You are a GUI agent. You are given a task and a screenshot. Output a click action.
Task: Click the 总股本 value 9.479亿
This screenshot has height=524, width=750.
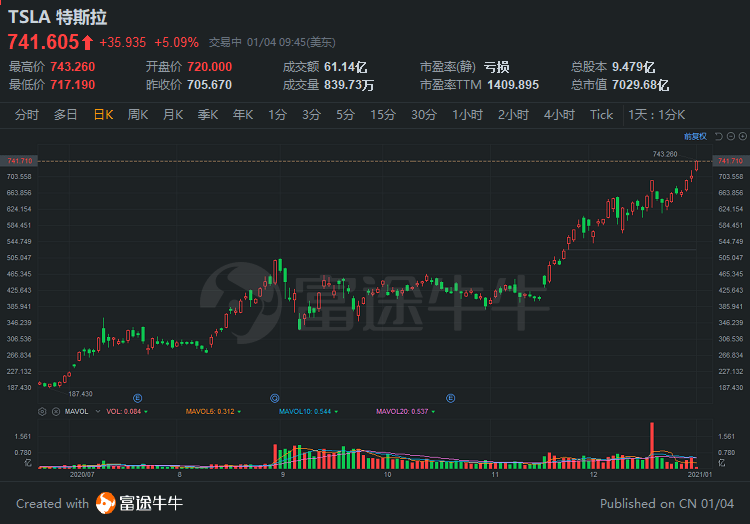[634, 67]
